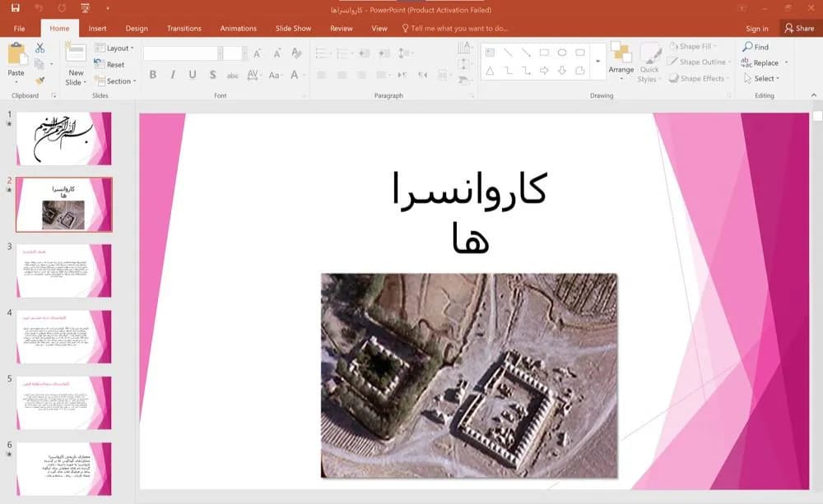Toggle Bold formatting
This screenshot has width=823, height=504.
pyautogui.click(x=153, y=75)
